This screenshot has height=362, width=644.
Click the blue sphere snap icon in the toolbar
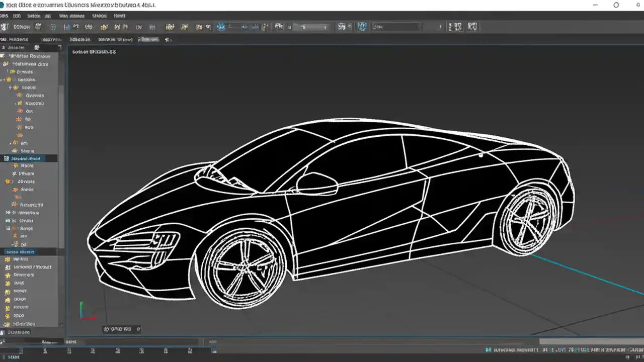click(x=221, y=27)
